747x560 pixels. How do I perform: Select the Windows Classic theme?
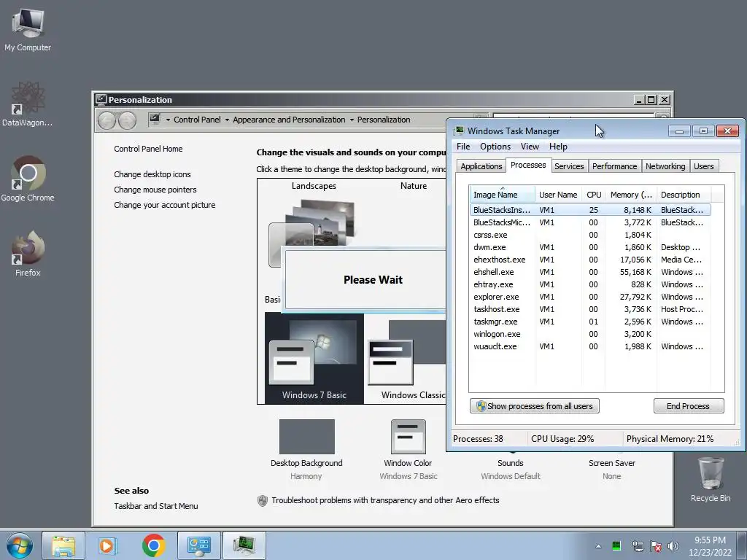pyautogui.click(x=407, y=358)
